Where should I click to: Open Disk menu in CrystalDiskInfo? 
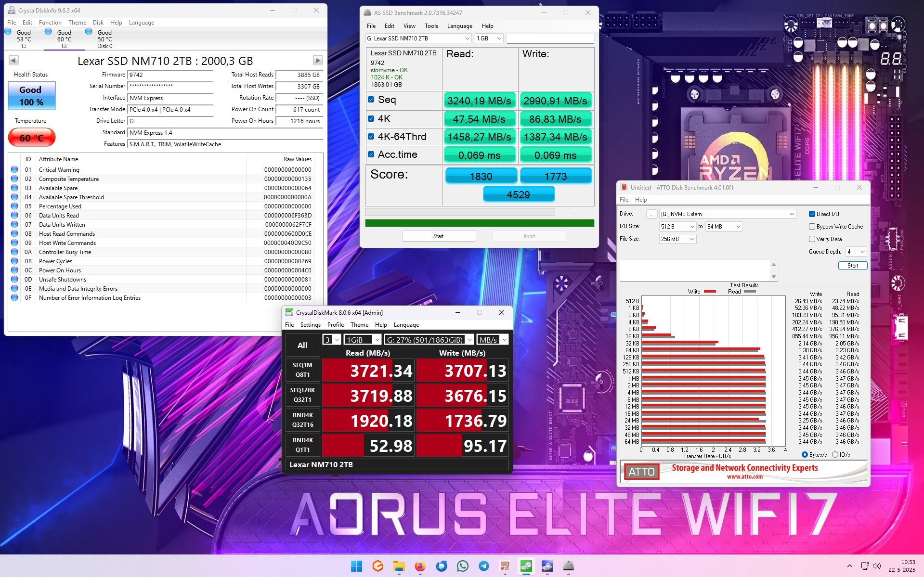click(x=98, y=23)
